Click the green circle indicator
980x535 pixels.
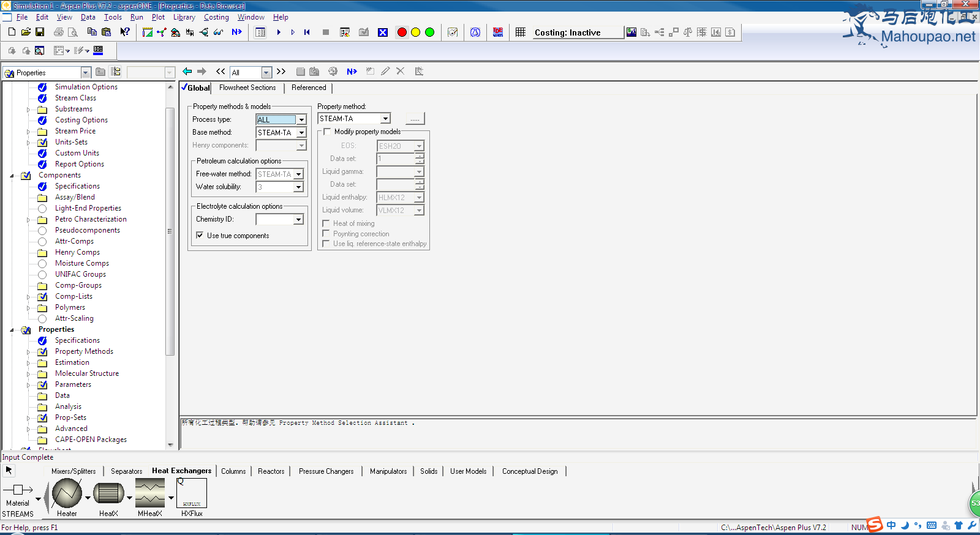point(430,32)
